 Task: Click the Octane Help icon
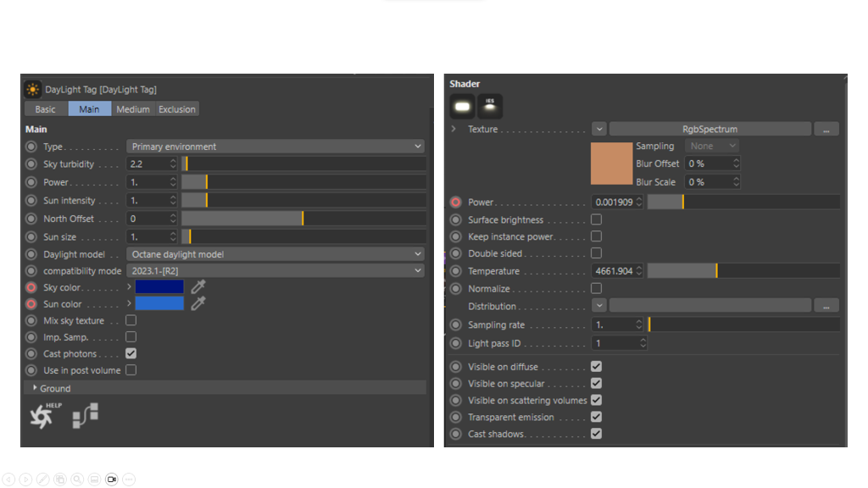(41, 416)
